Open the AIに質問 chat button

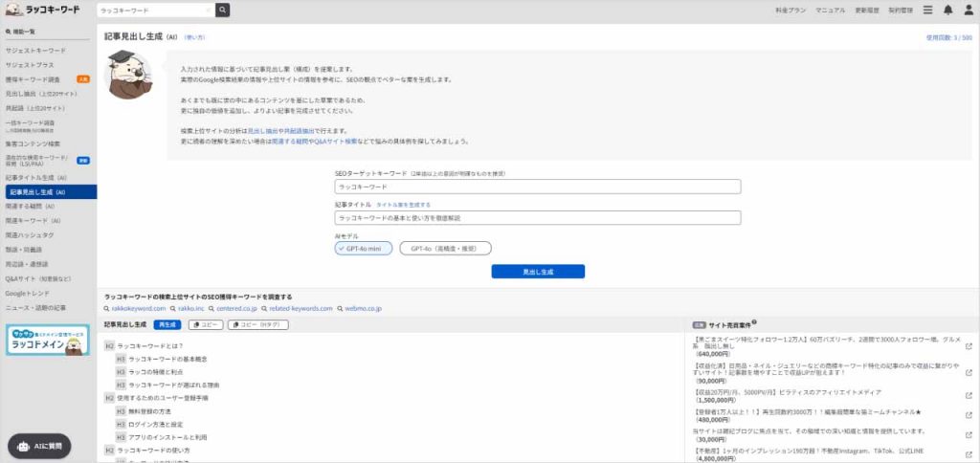click(39, 447)
